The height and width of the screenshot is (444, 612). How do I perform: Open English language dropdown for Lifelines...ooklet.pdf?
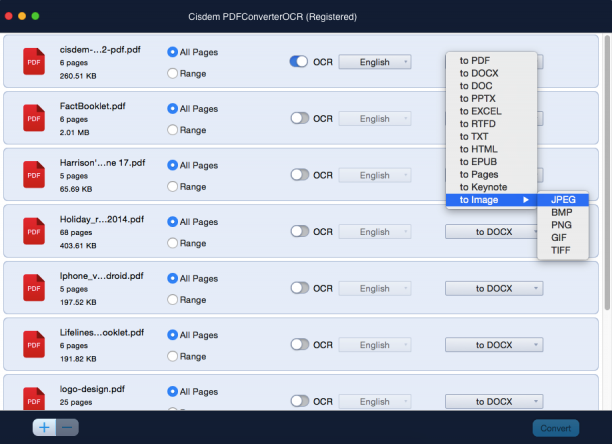(375, 345)
